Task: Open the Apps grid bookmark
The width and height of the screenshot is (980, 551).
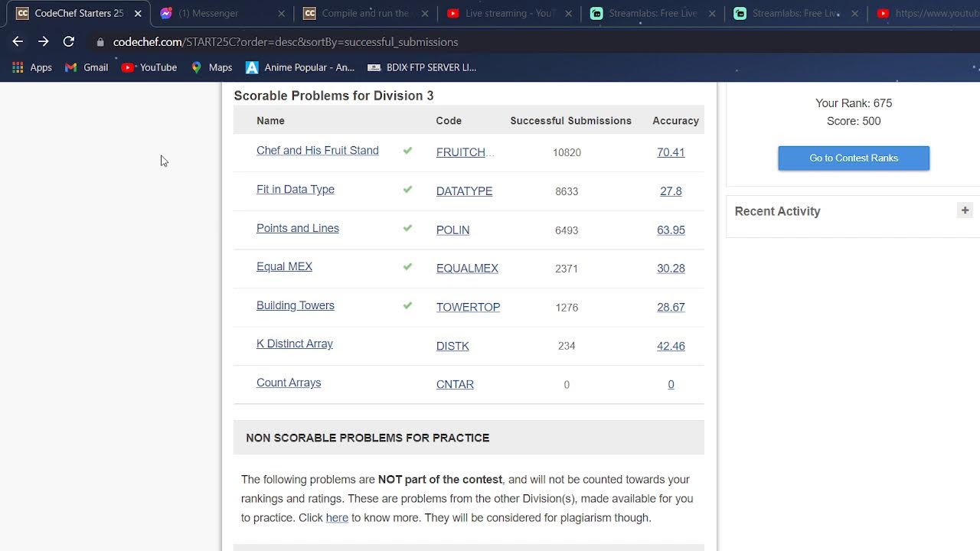Action: click(x=32, y=67)
